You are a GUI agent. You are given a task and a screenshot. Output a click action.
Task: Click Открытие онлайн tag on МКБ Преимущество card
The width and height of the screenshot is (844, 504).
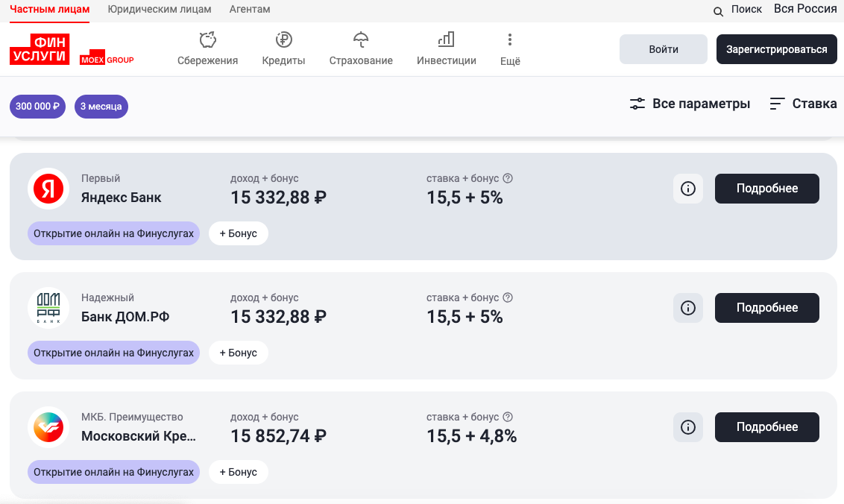point(113,472)
